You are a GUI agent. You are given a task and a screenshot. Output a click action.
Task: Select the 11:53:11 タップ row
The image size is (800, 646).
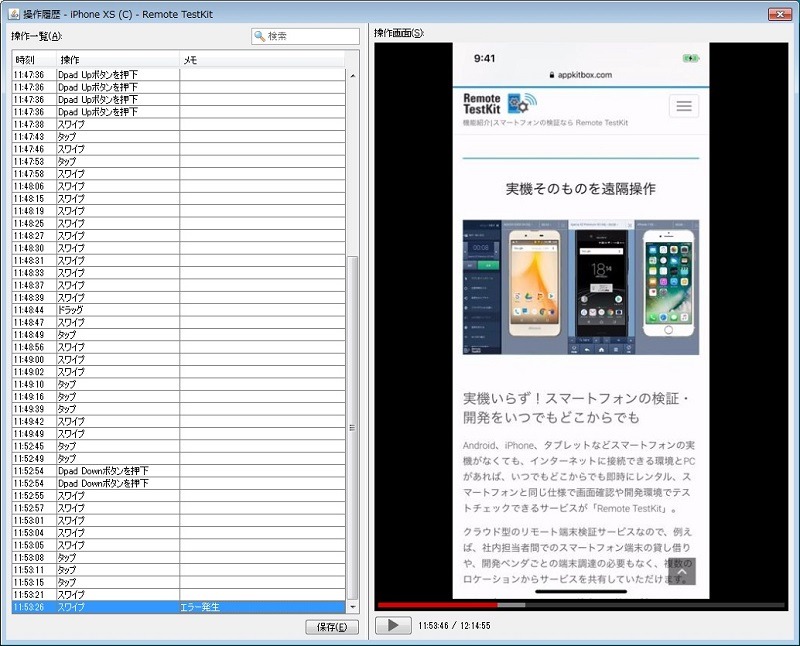tap(179, 570)
